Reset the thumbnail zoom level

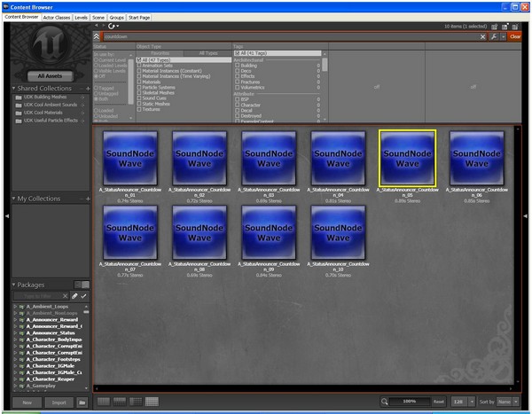pos(438,402)
